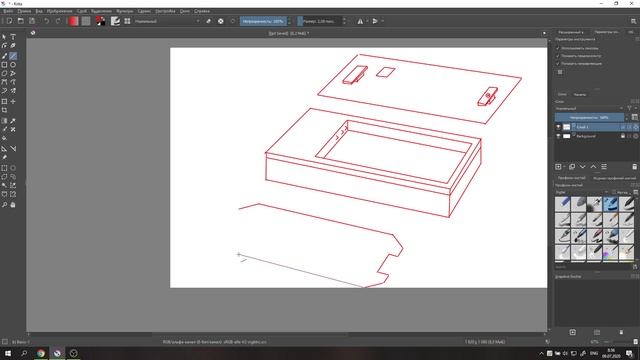640x360 pixels.
Task: Toggle the third tool options checkbox
Action: 558,64
